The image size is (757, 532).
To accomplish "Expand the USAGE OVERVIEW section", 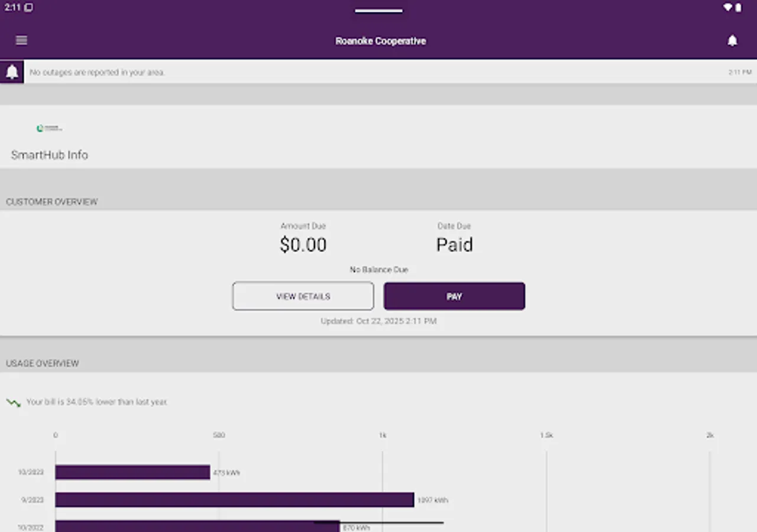I will tap(42, 363).
